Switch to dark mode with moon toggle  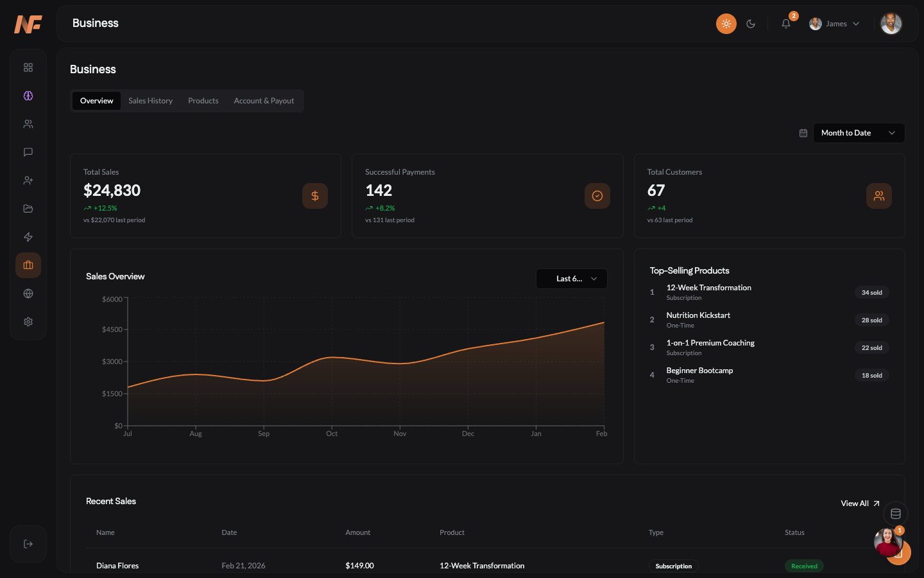click(751, 23)
